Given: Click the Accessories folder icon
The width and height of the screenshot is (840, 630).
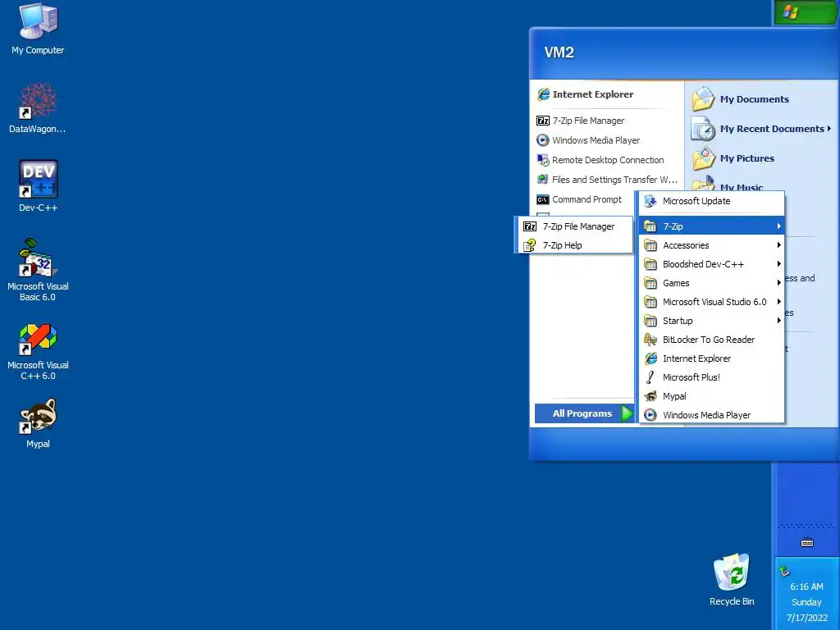Looking at the screenshot, I should coord(651,245).
